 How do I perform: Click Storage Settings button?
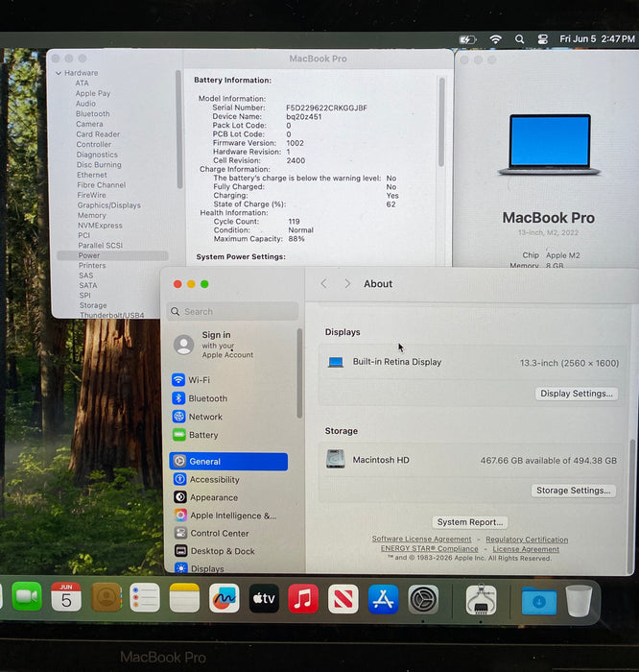click(x=574, y=491)
